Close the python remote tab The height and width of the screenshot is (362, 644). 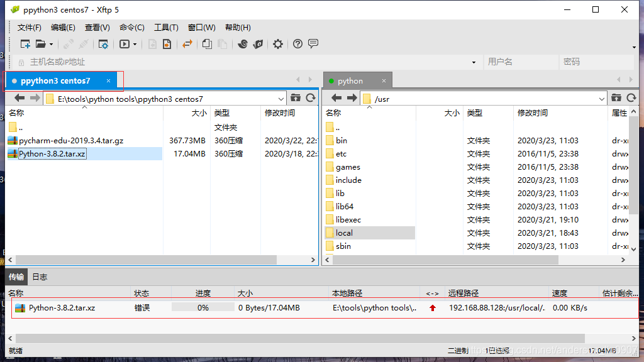[384, 81]
